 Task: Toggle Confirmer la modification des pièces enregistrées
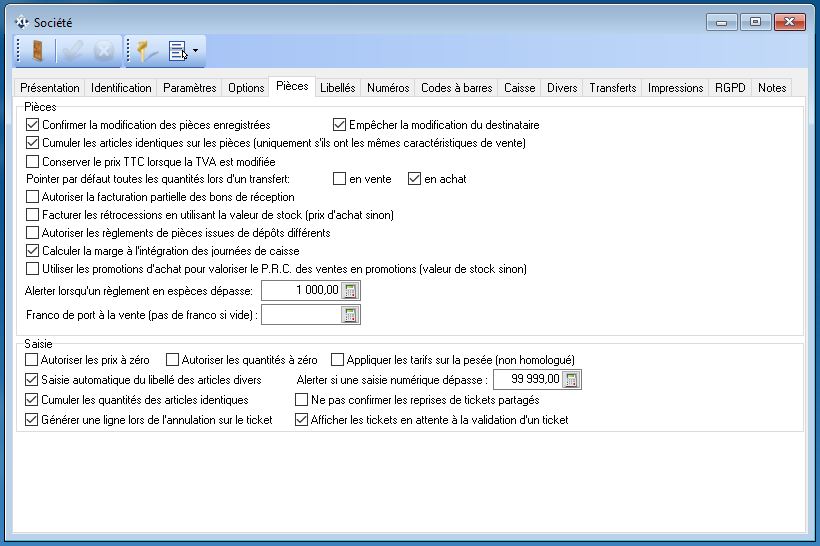point(32,125)
